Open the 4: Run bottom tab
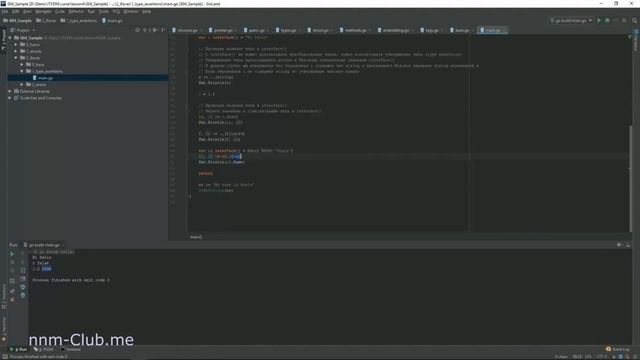 click(19, 349)
